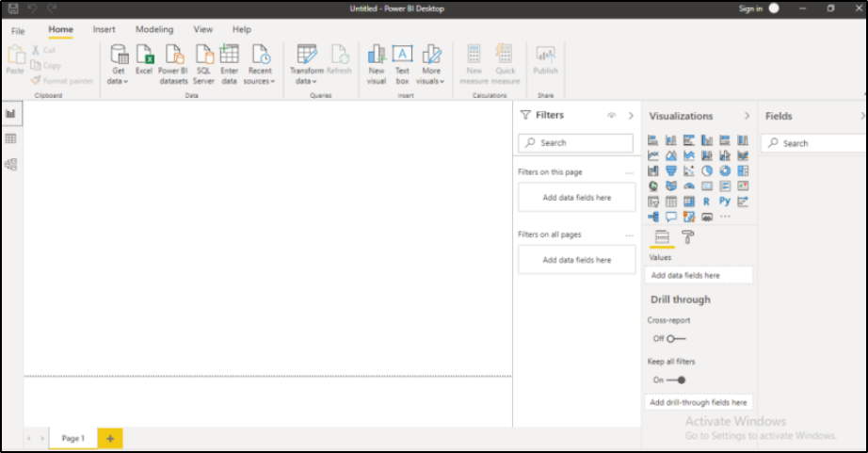Open options for Filters on all pages

[x=630, y=235]
